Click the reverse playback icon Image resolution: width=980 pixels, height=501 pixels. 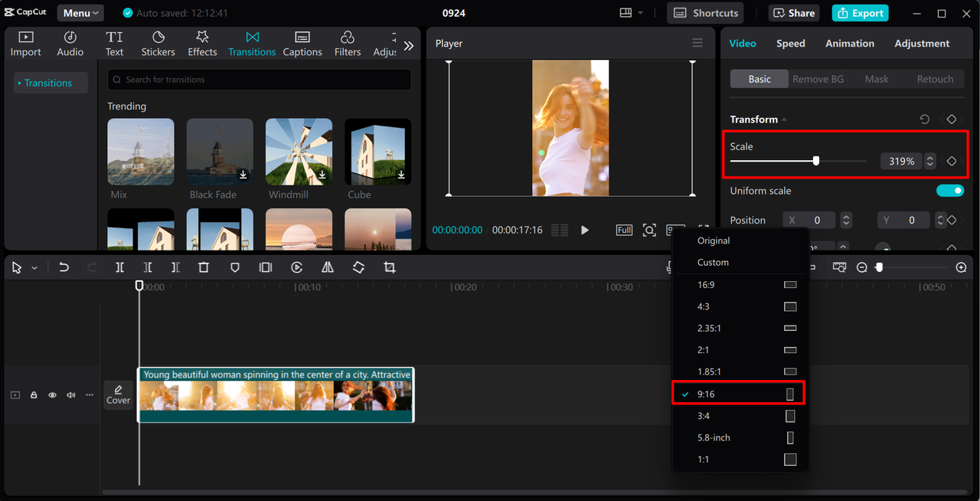coord(297,267)
